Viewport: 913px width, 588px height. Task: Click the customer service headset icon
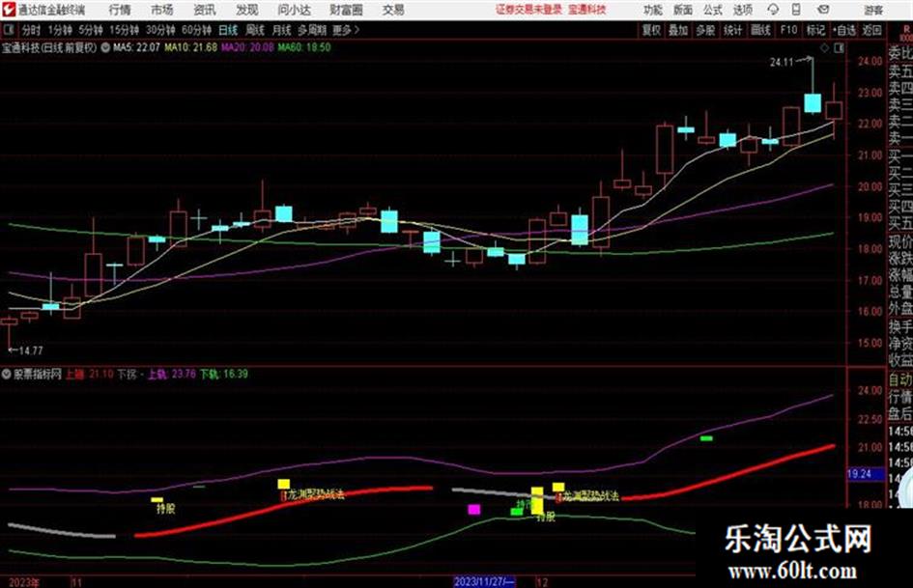point(773,10)
